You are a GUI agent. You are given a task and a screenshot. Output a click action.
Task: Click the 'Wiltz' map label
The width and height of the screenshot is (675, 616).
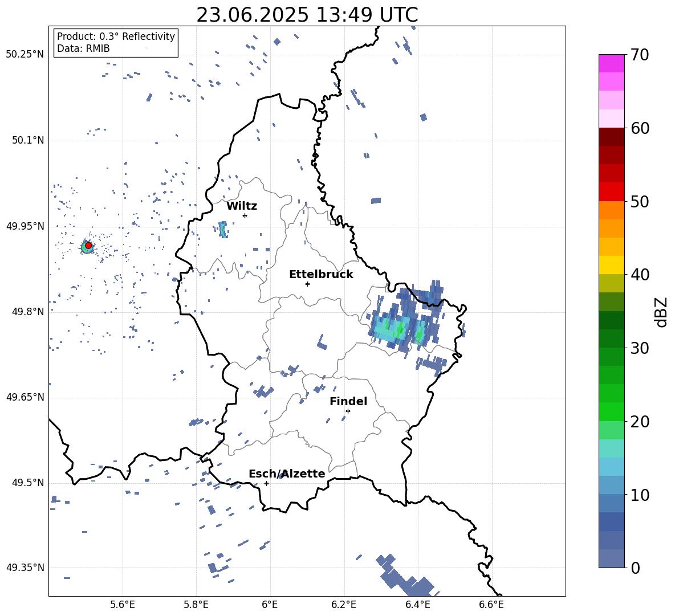(242, 206)
